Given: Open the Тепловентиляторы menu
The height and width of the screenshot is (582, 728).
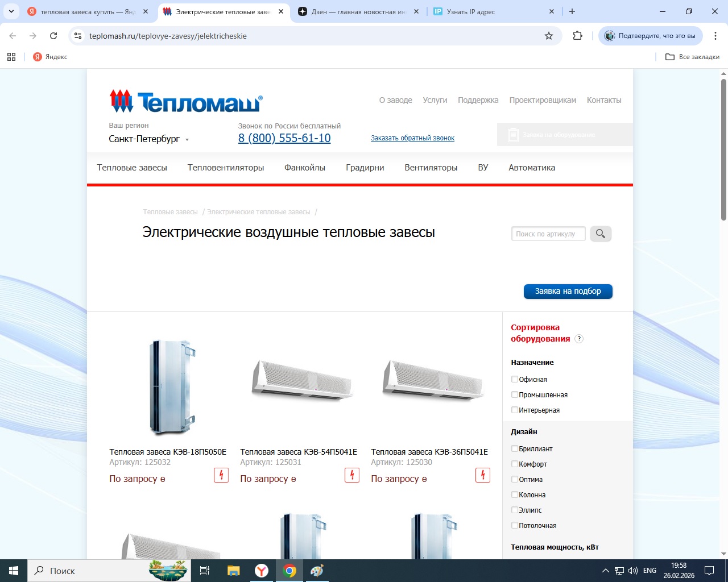Looking at the screenshot, I should point(226,168).
